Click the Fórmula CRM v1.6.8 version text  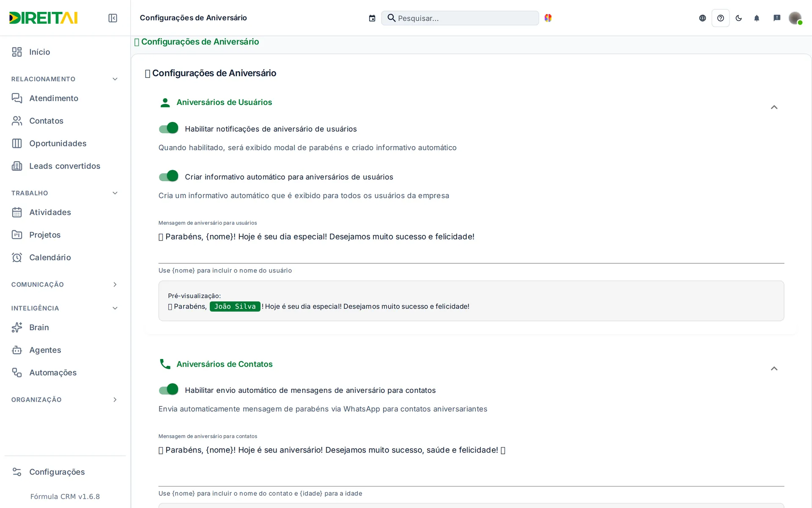click(x=65, y=497)
